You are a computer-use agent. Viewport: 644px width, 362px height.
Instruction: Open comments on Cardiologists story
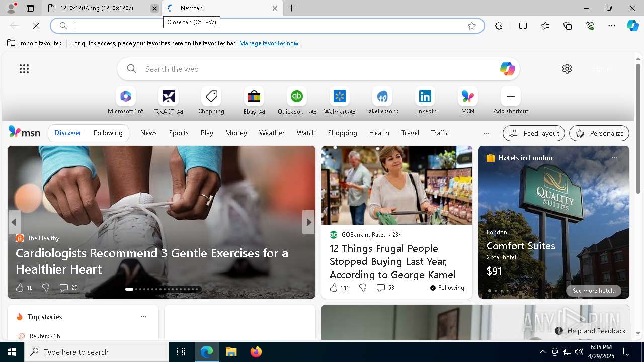(x=68, y=288)
